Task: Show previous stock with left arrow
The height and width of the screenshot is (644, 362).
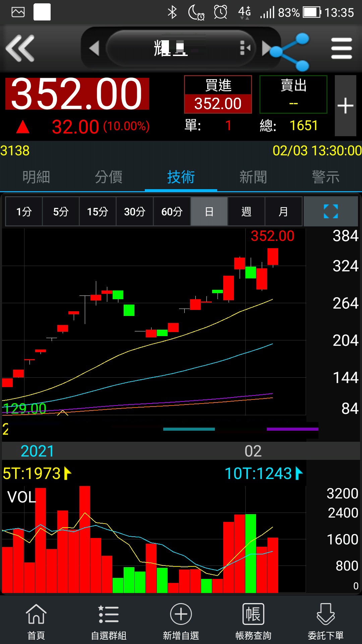Action: 94,49
